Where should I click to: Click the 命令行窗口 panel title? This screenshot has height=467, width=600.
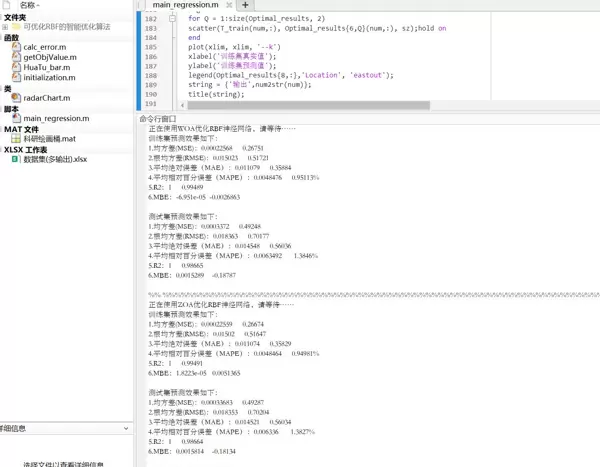(x=160, y=119)
